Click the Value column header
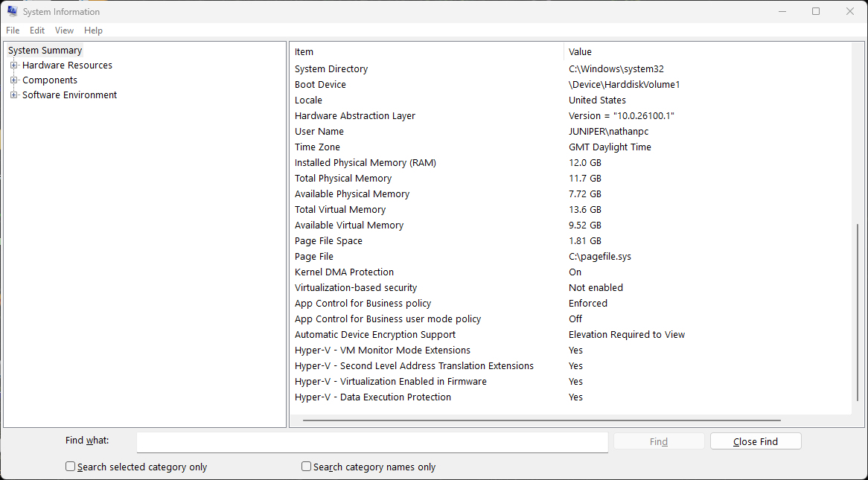This screenshot has height=480, width=868. 707,51
